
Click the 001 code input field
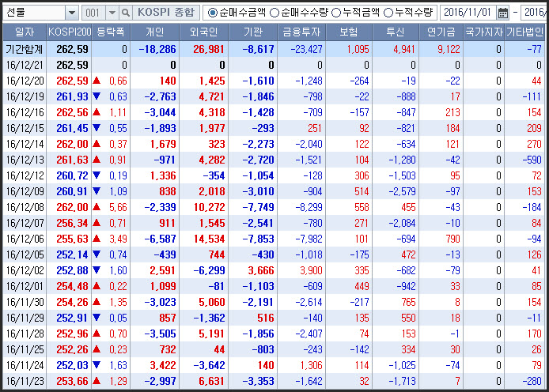[93, 13]
